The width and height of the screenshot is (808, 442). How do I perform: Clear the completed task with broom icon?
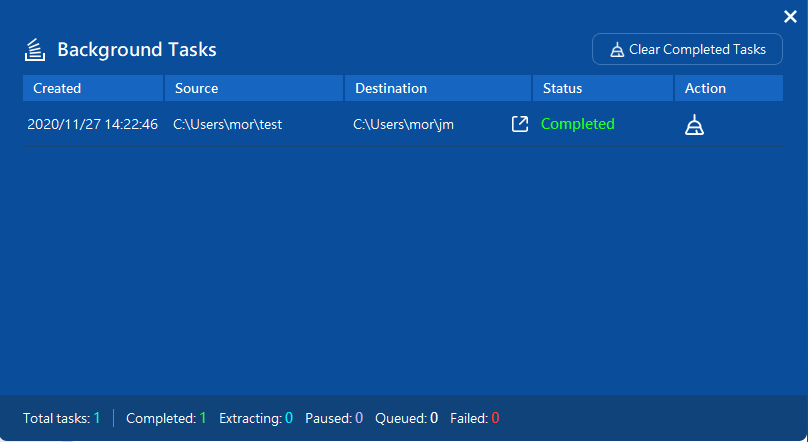(x=694, y=125)
